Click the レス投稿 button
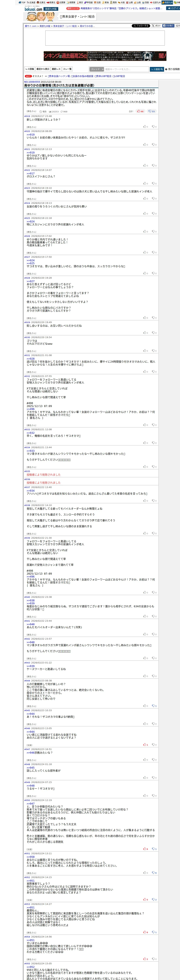 click(x=30, y=69)
